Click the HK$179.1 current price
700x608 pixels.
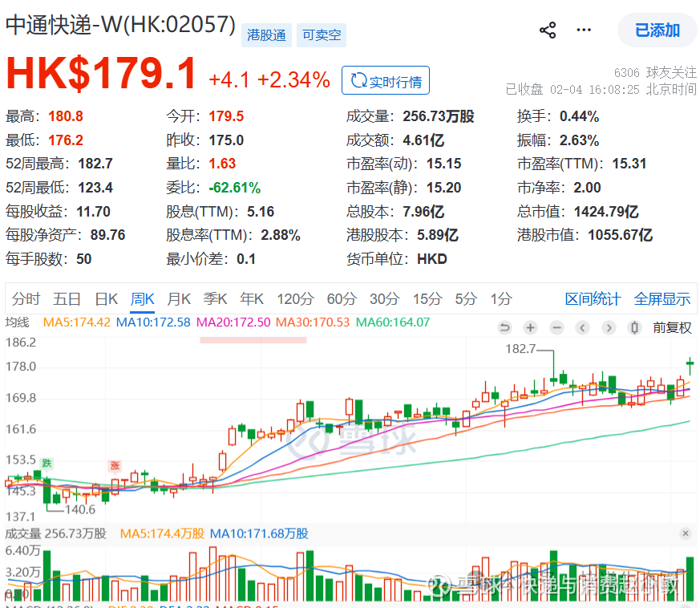pos(100,74)
